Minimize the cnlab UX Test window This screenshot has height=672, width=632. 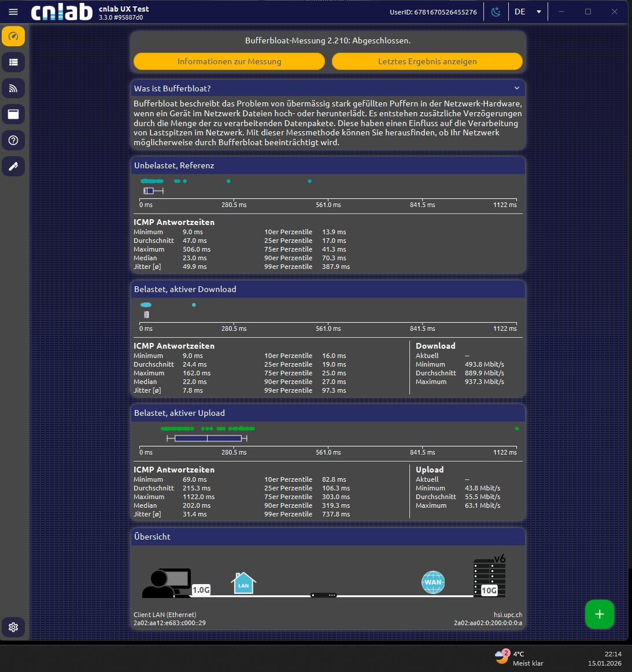coord(561,12)
